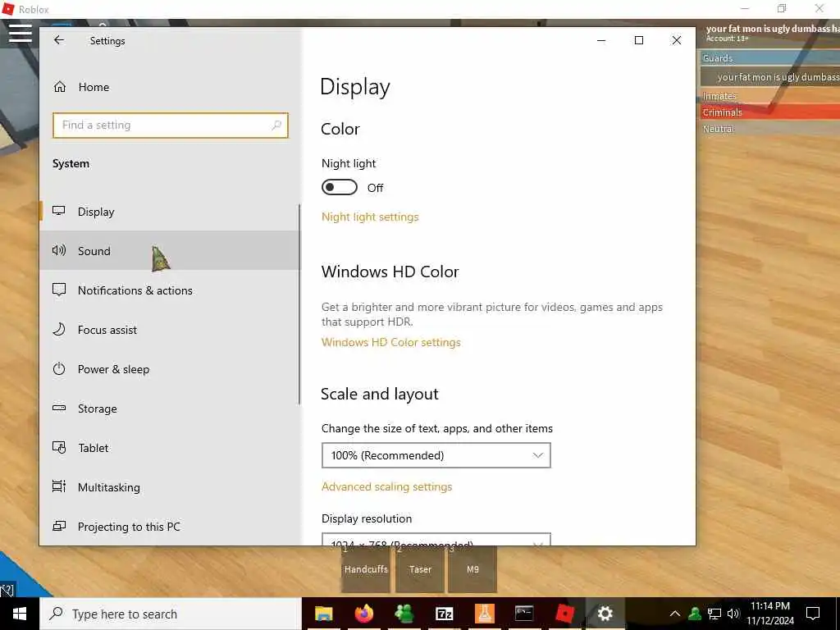Select the Tablet icon in sidebar
This screenshot has height=630, width=840.
[x=59, y=447]
